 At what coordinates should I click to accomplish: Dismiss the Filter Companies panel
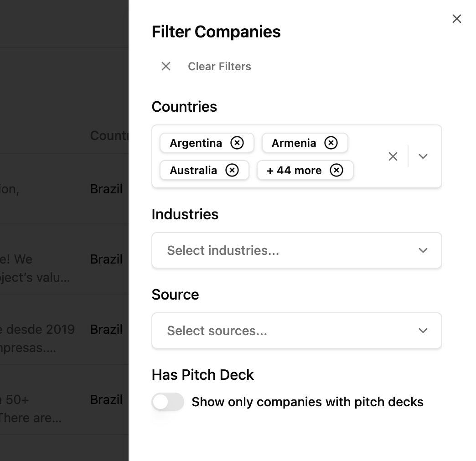click(456, 19)
